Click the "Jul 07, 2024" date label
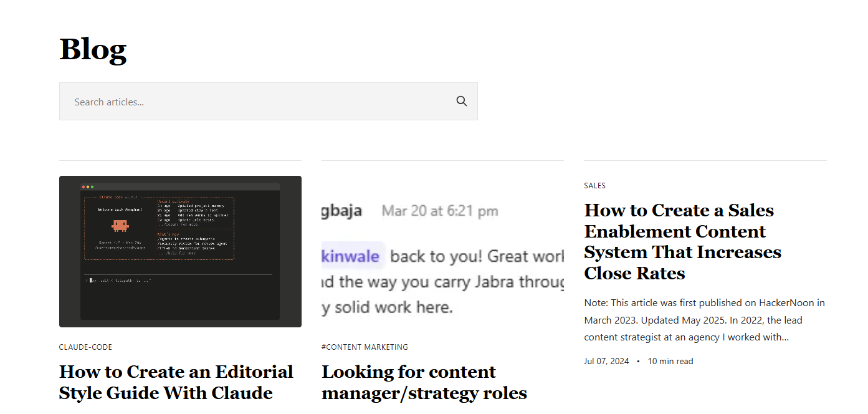The image size is (868, 414). coord(606,360)
